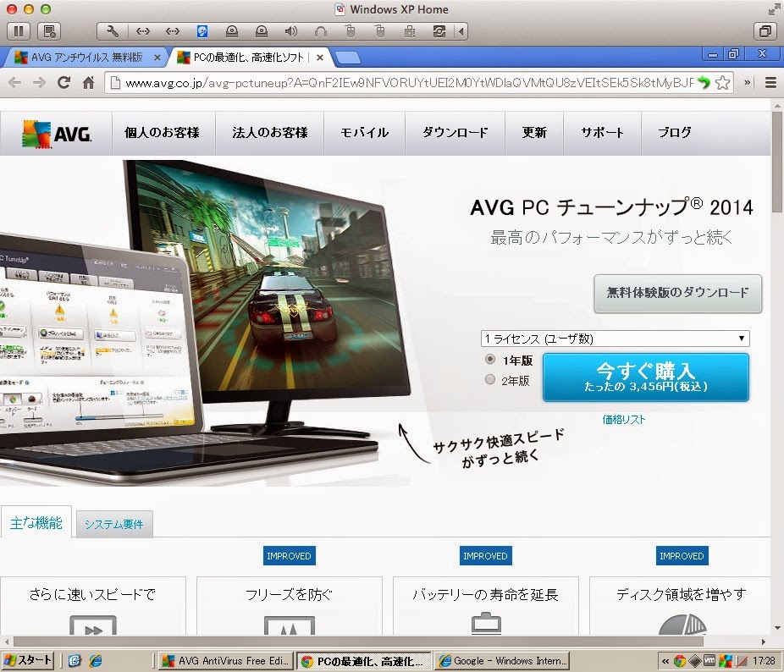784x672 pixels.
Task: Click the show desktop quick launch icon
Action: (75, 661)
